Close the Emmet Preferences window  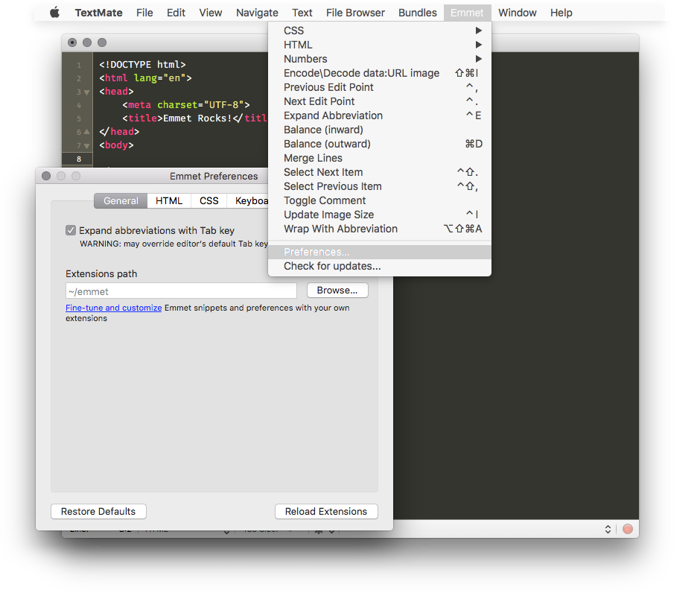46,176
